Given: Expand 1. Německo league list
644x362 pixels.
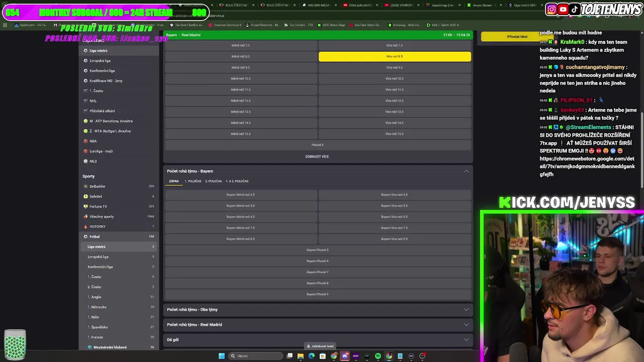Looking at the screenshot, I should [x=119, y=307].
